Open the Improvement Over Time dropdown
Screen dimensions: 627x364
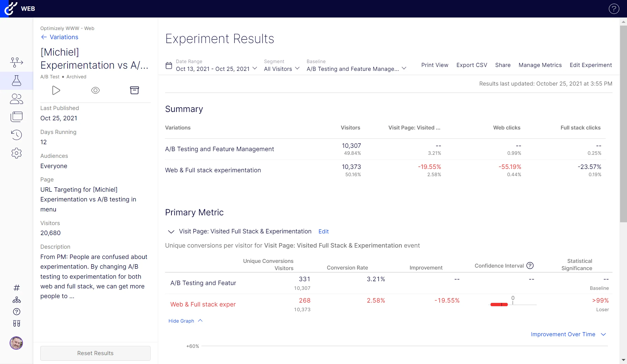(568, 334)
